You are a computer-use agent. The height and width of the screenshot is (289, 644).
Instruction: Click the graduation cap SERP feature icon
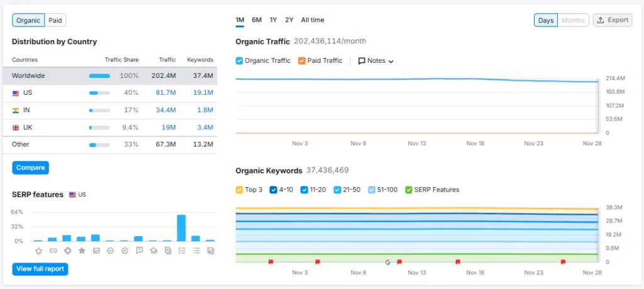pos(153,251)
